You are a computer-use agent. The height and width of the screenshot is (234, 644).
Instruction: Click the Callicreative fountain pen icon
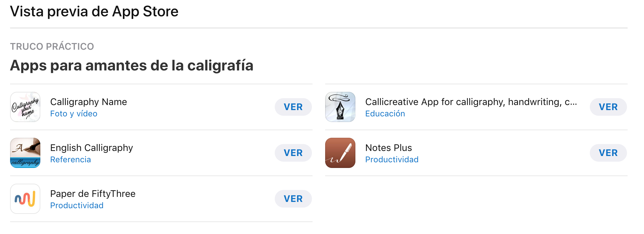click(x=340, y=107)
